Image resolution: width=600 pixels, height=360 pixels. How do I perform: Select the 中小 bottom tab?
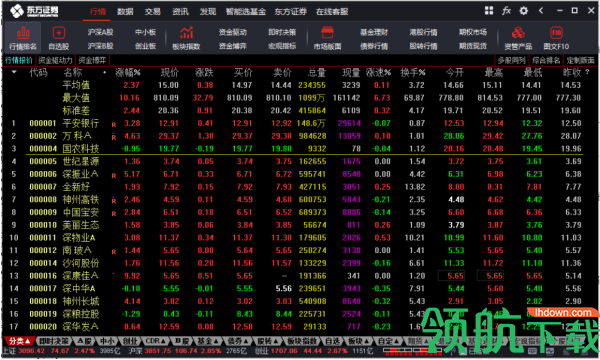[107, 340]
